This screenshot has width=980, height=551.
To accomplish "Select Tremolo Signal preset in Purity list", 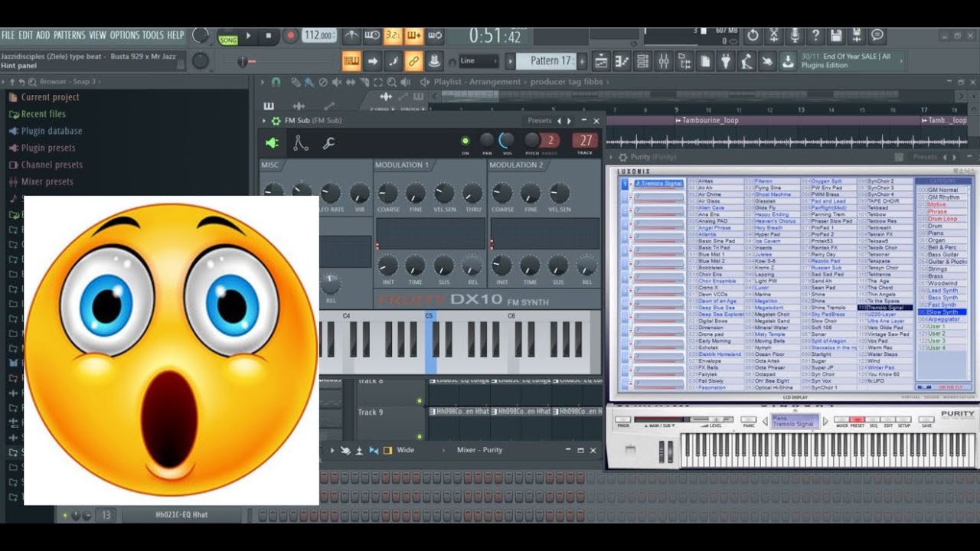I will pos(885,308).
